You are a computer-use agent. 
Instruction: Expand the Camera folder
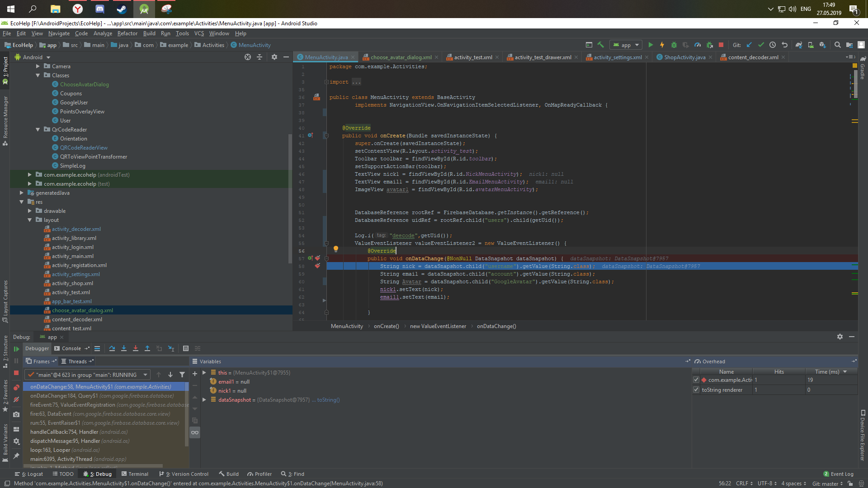[x=38, y=66]
